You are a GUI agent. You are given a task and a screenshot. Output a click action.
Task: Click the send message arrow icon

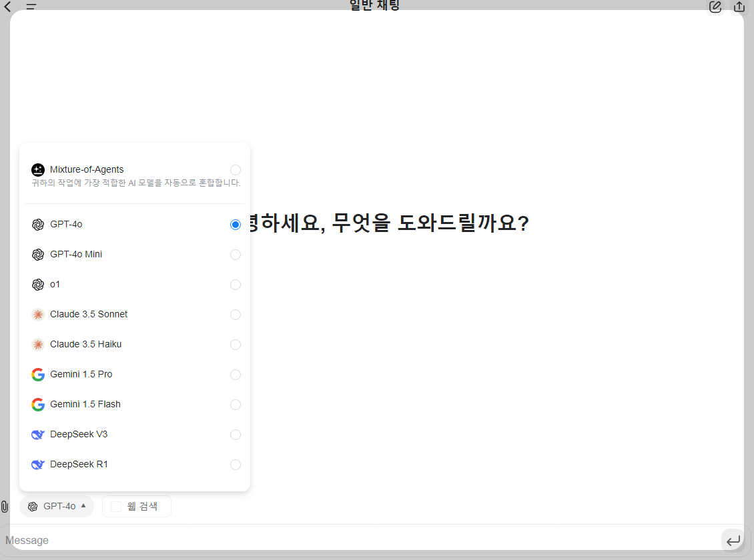[733, 541]
